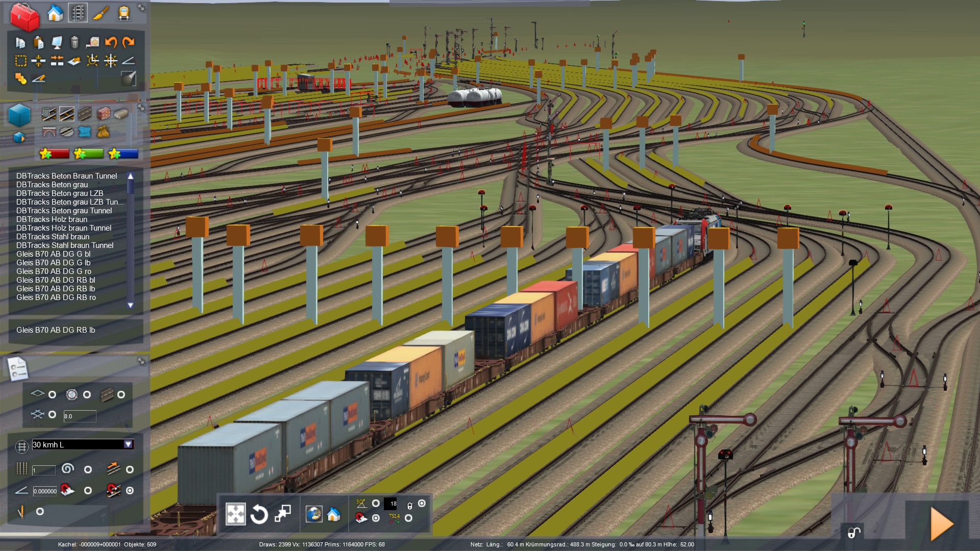Select the dashed rectangle selection tool

click(x=20, y=61)
